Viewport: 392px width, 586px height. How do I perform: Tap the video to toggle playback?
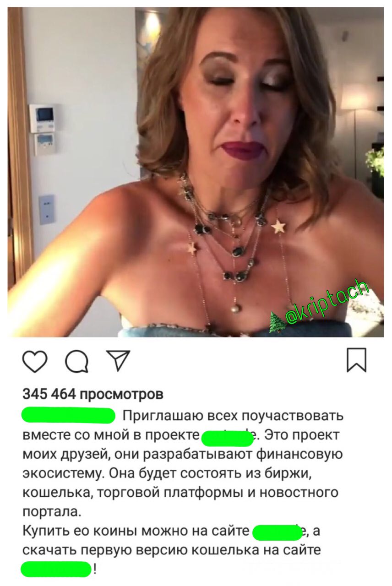point(196,172)
